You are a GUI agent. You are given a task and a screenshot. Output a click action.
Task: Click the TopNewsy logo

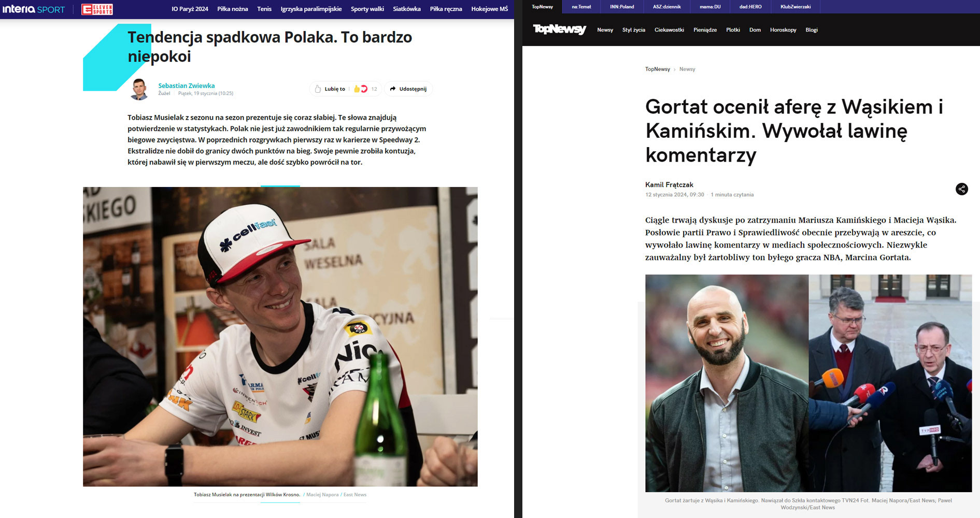tap(560, 30)
